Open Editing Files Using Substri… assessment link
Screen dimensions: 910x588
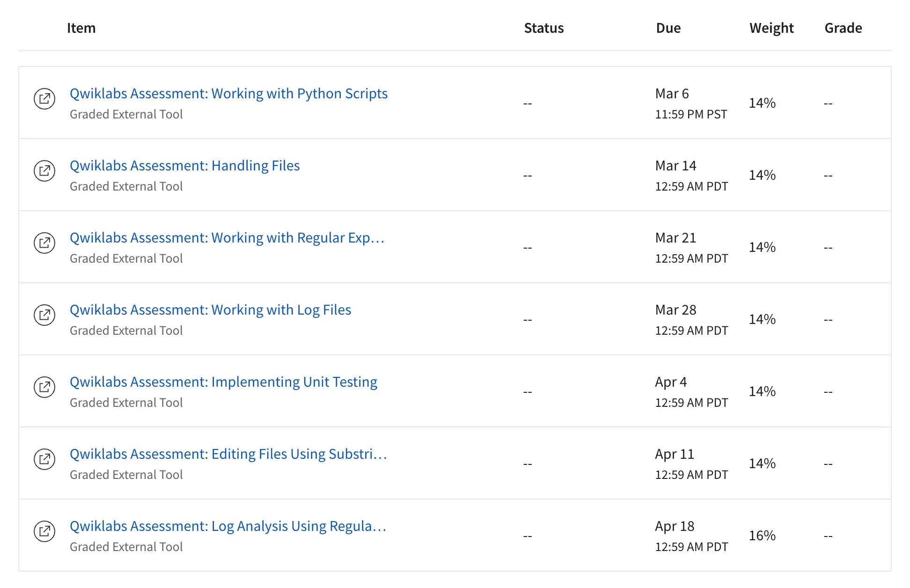(x=228, y=454)
